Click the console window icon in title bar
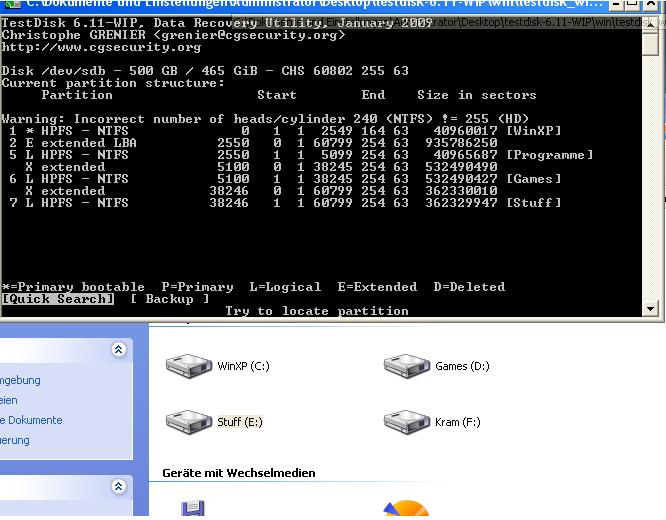The height and width of the screenshot is (520, 666). 13,4
